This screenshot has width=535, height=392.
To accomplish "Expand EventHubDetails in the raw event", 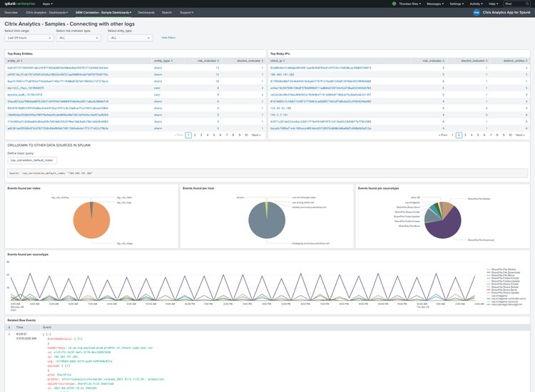I will (80, 339).
